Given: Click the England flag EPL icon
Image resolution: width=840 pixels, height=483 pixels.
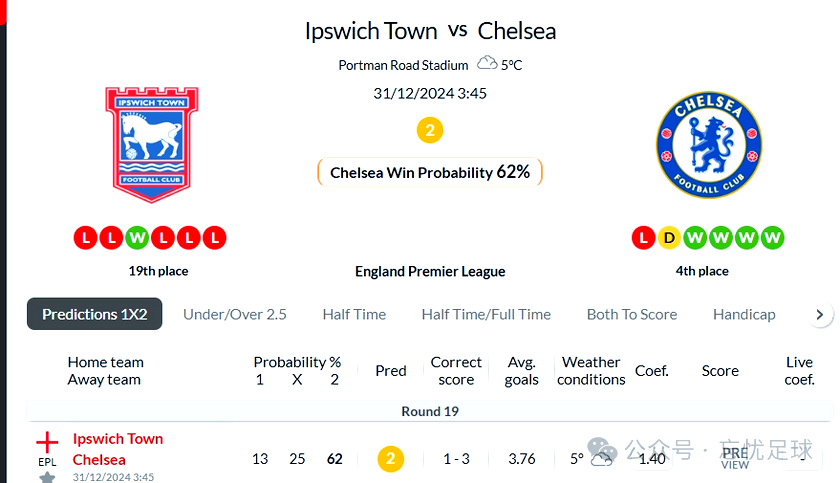Looking at the screenshot, I should tap(47, 443).
